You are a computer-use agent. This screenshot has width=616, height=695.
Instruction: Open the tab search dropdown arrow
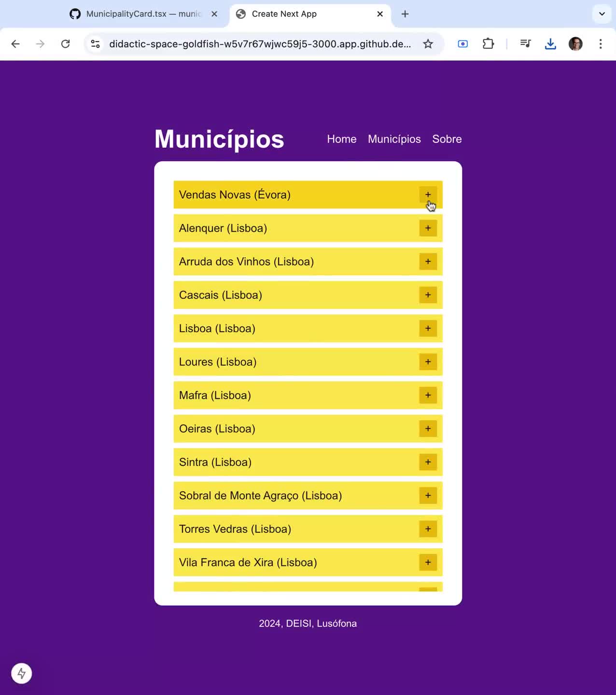coord(602,14)
